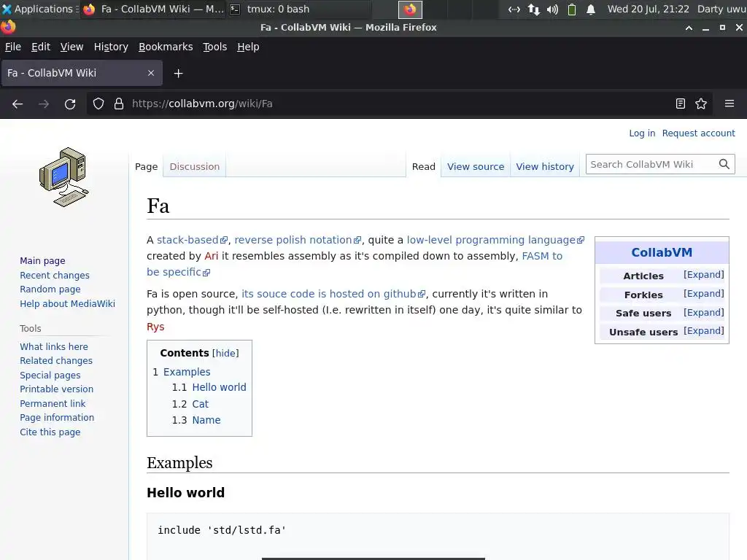
Task: Select the Read tab
Action: (424, 167)
